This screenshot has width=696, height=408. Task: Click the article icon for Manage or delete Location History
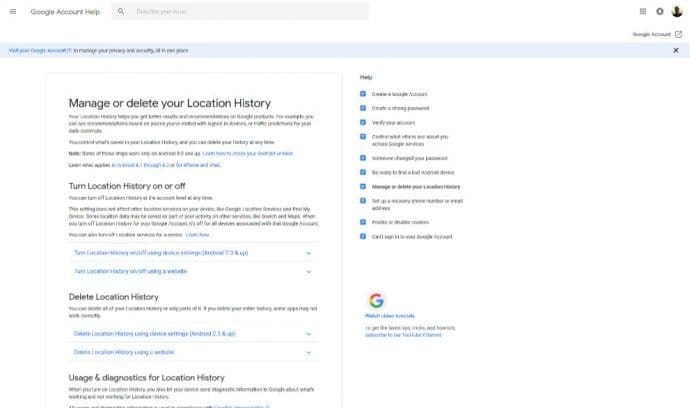coord(363,187)
